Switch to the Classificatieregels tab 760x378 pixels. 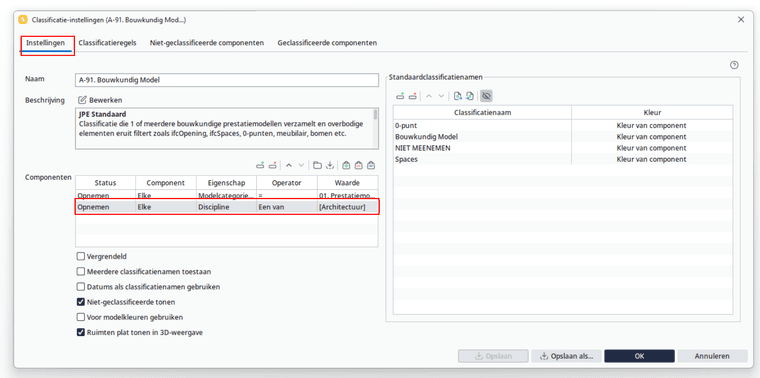click(x=107, y=43)
